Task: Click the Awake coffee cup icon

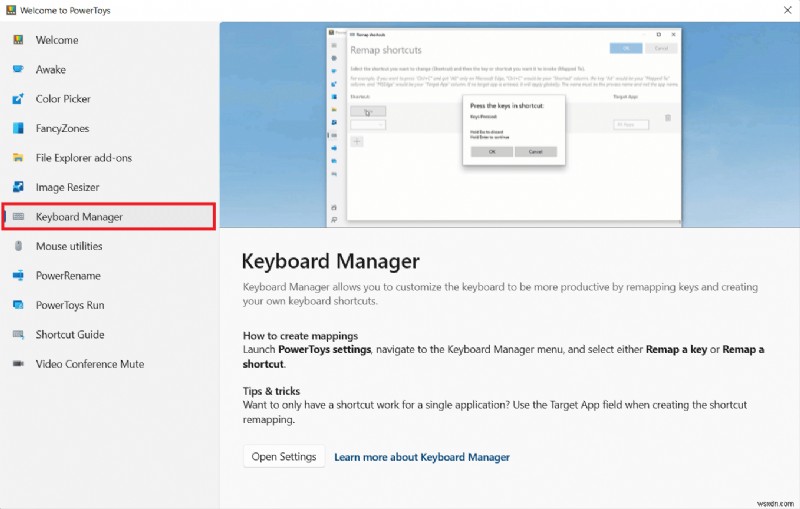Action: pyautogui.click(x=18, y=69)
